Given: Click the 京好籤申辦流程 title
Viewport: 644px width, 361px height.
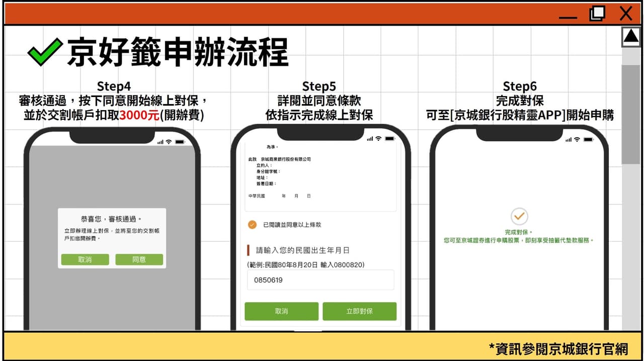Looking at the screenshot, I should tap(178, 52).
